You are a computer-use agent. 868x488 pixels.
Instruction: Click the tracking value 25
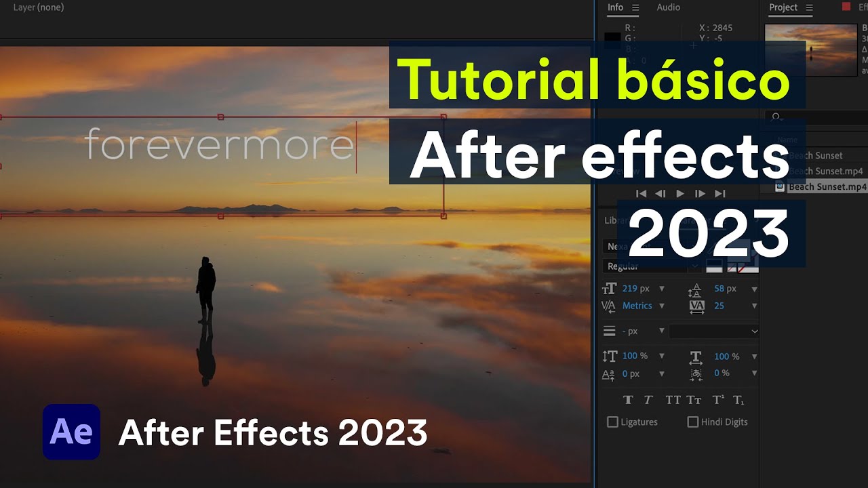[719, 306]
